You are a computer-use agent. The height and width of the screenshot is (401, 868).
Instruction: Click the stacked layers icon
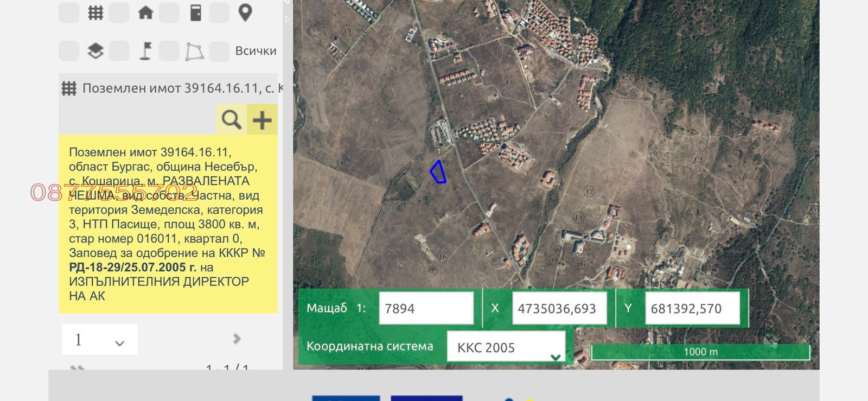pos(95,52)
